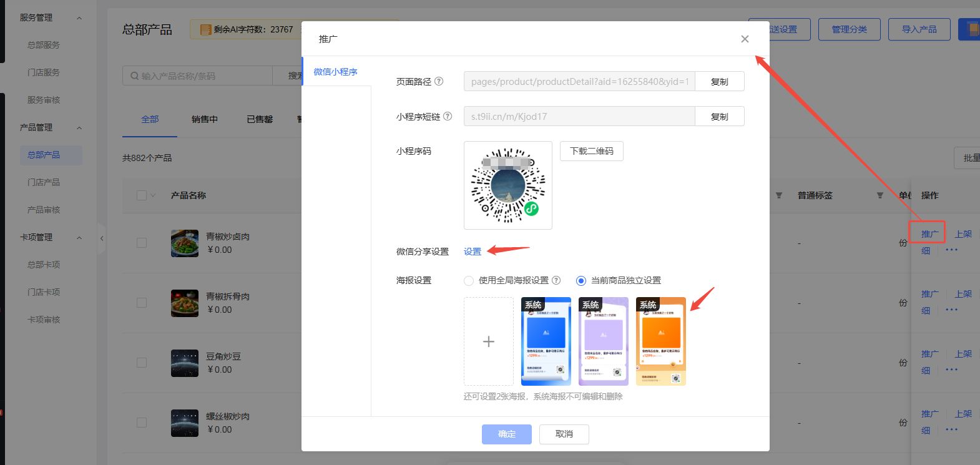Click the help icon next to 页面路径
Image resolution: width=980 pixels, height=465 pixels.
click(x=439, y=82)
